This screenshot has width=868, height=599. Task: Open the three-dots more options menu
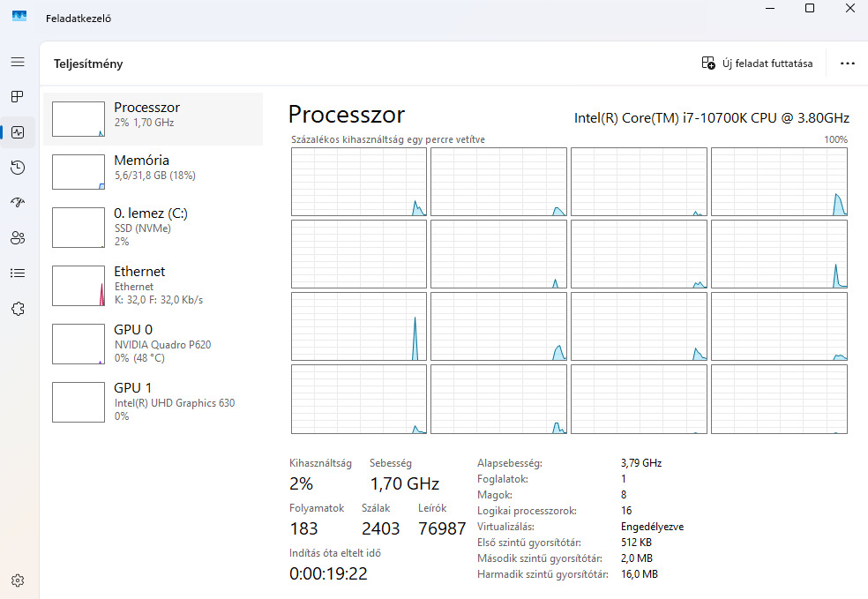848,64
